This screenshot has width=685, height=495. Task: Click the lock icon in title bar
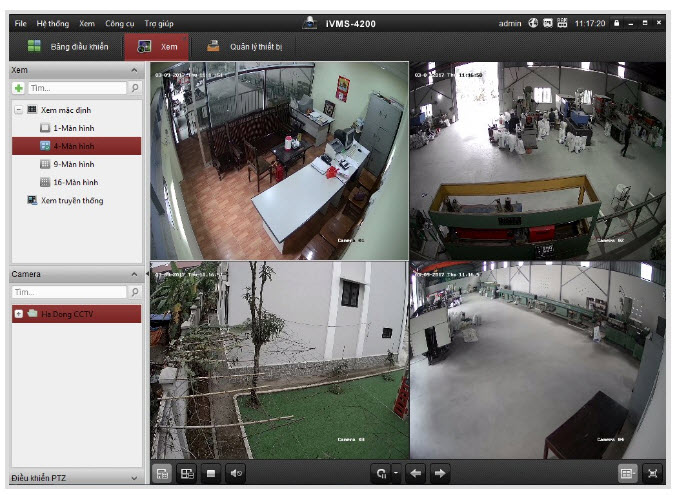coord(617,23)
